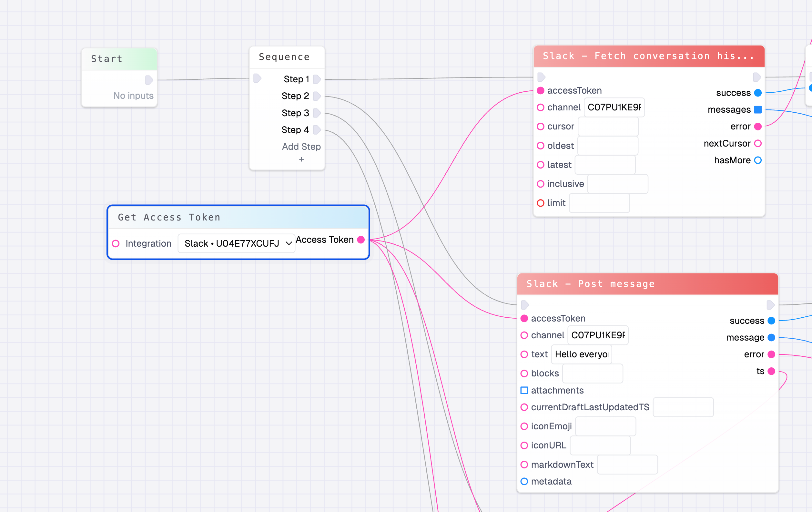
Task: Click accessToken port on Post message node
Action: coord(524,318)
